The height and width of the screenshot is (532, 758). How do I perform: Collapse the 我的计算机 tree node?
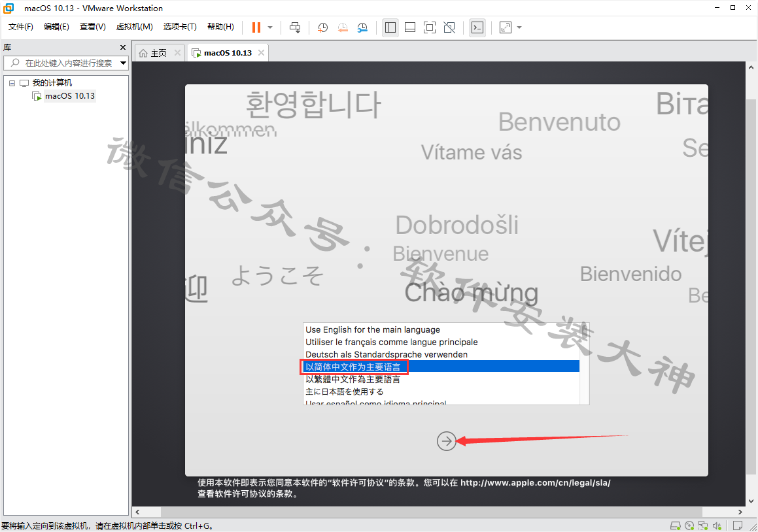tap(12, 83)
